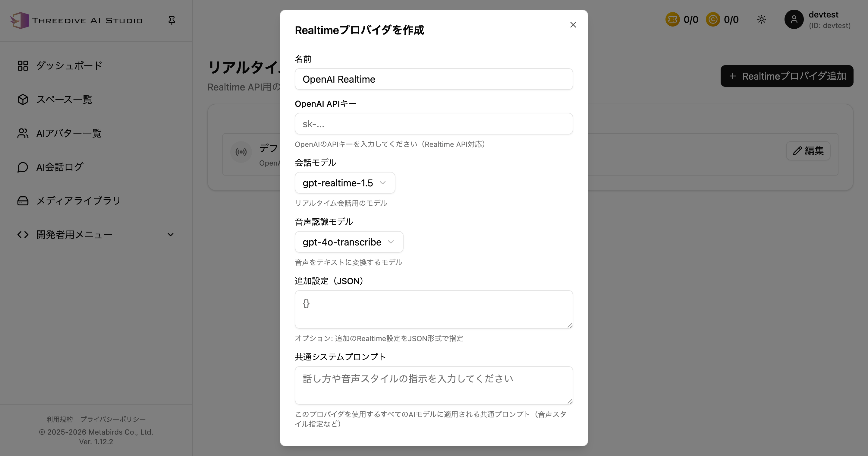Viewport: 868px width, 456px height.
Task: Grab resize handle of 共通システムプロンプト textarea
Action: coord(569,401)
